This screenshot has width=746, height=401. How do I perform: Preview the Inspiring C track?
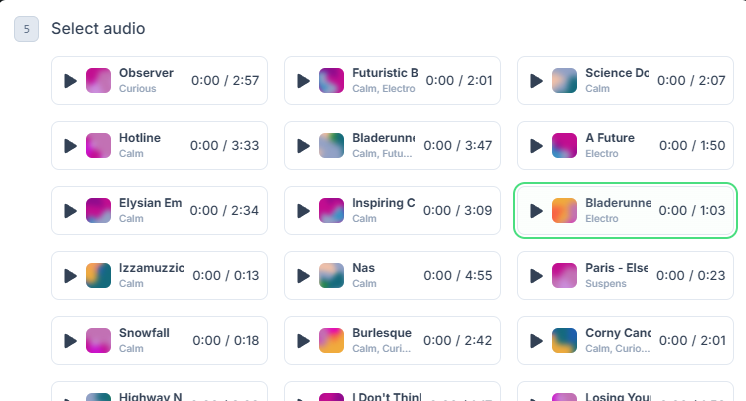tap(304, 211)
